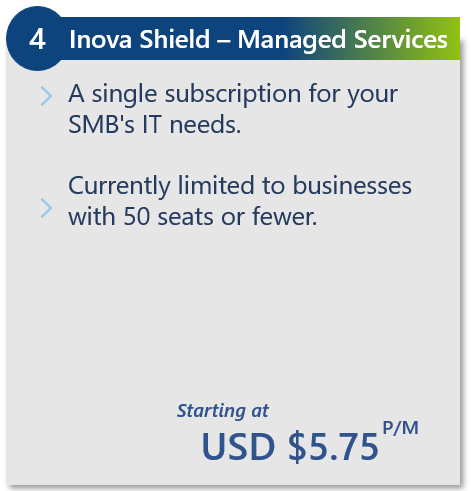Click the chevron beside 'A single subscription'
This screenshot has height=491, width=471.
pos(47,96)
